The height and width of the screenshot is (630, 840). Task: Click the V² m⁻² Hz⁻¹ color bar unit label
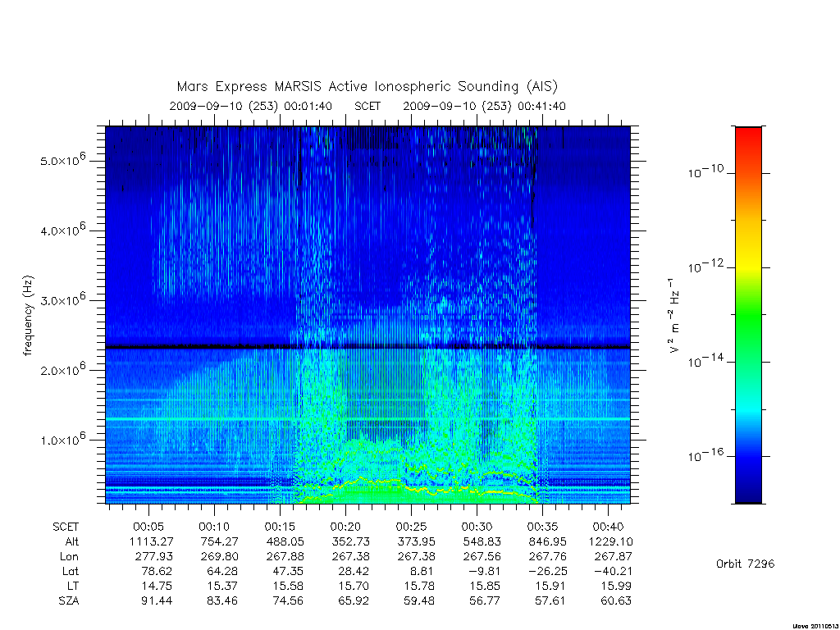click(x=674, y=315)
